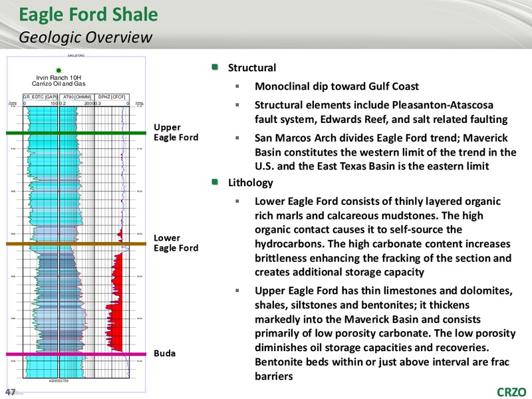Click the green bullet beside Structural
The height and width of the screenshot is (399, 532).
click(215, 66)
